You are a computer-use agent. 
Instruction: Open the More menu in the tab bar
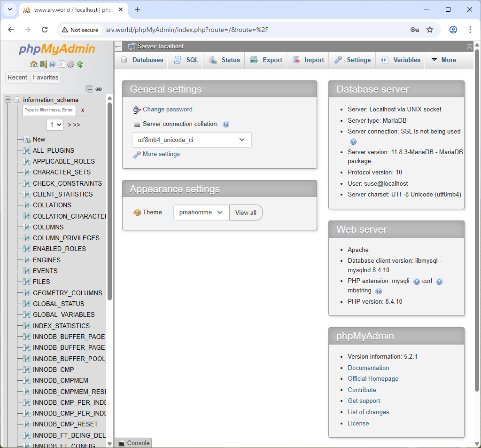tap(446, 60)
